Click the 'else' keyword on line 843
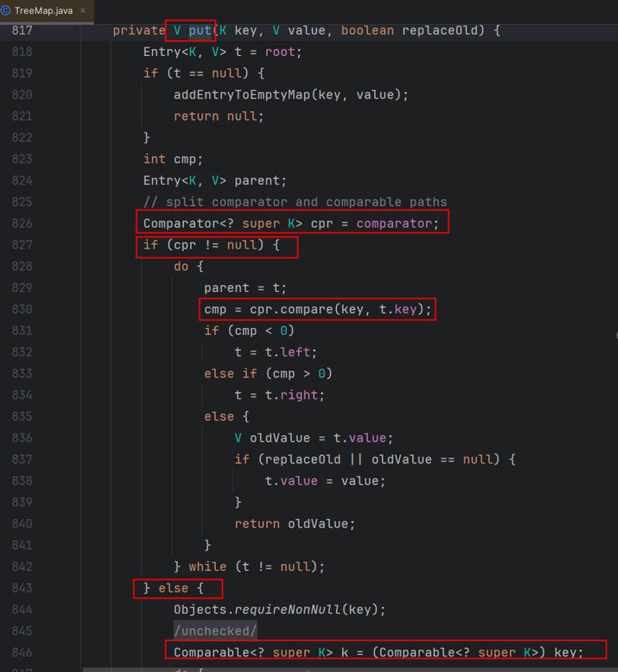 [173, 588]
